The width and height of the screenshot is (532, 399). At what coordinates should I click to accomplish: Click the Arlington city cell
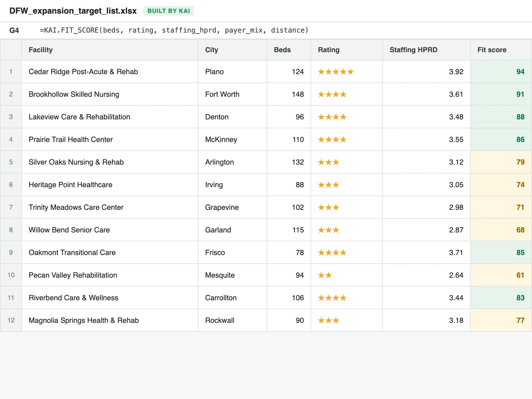[232, 162]
